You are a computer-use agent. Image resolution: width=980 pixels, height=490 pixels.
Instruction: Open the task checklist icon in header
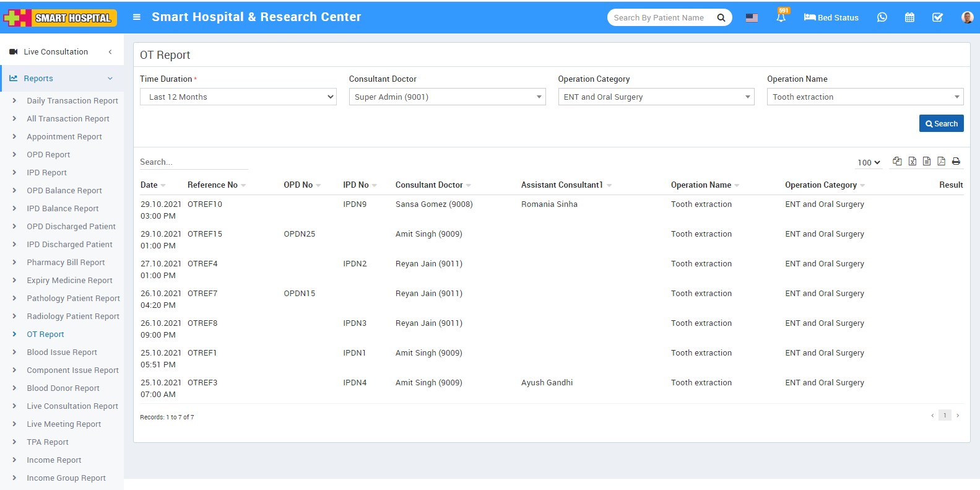point(937,17)
